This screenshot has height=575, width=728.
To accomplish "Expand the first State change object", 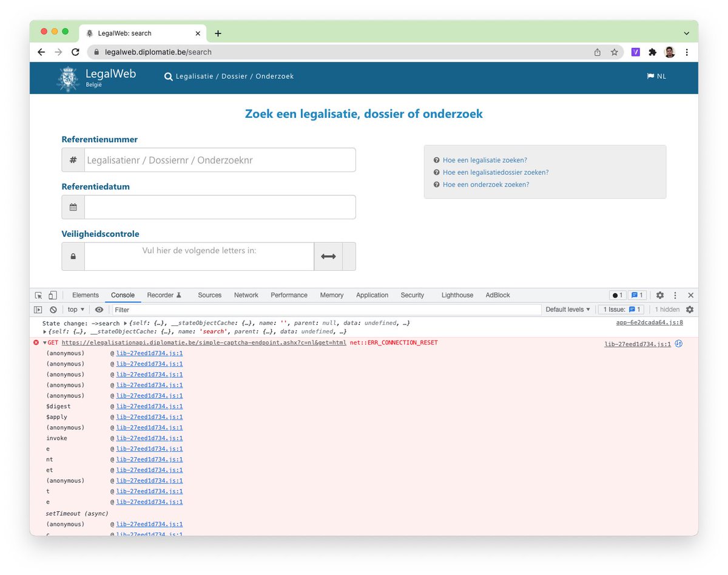I will [125, 323].
